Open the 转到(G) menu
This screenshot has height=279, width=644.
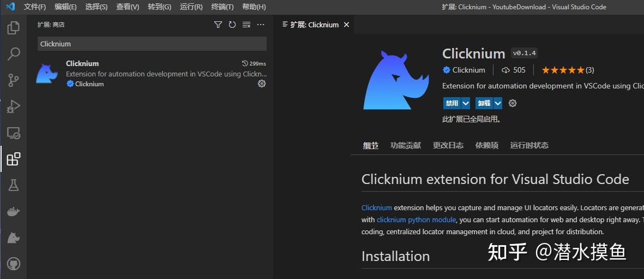(159, 7)
